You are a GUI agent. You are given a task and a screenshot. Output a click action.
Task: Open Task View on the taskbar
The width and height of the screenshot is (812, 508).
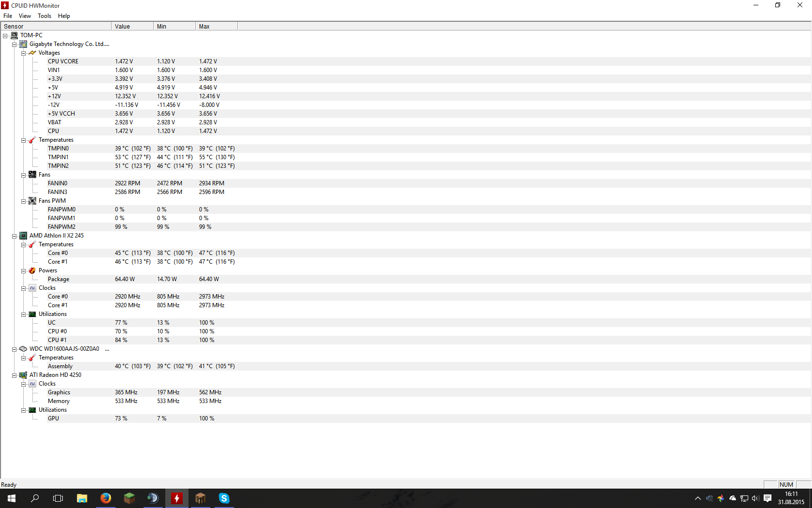[x=58, y=498]
